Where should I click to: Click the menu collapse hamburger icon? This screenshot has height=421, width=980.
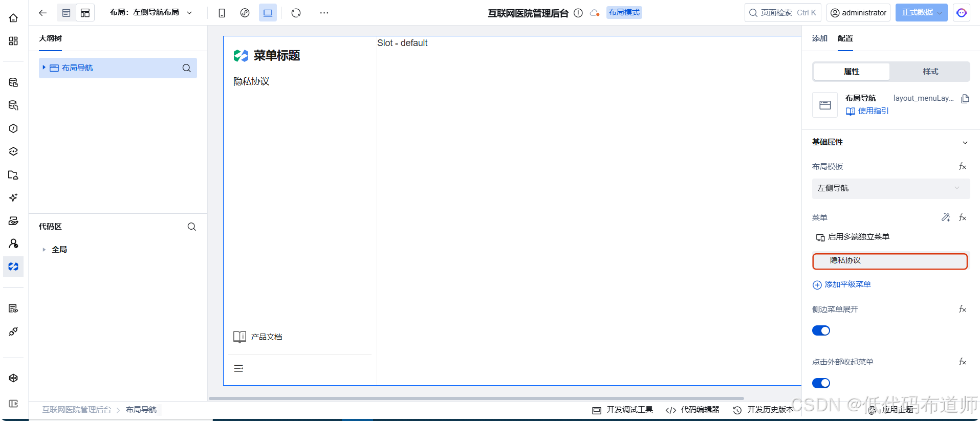tap(238, 368)
